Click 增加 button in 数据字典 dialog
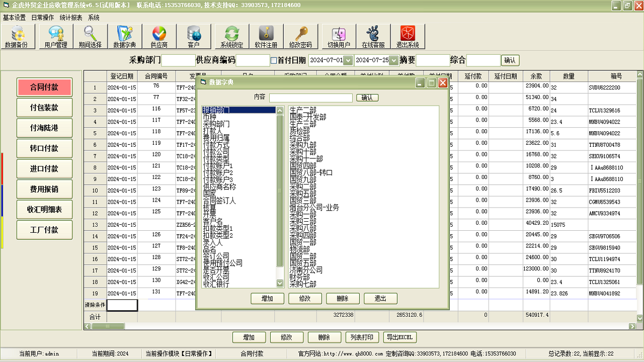 click(267, 299)
